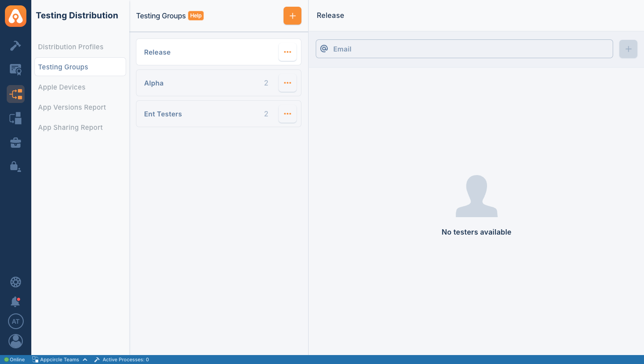Click tester count 2 in Alpha row
Viewport: 644px width, 364px height.
[x=266, y=83]
